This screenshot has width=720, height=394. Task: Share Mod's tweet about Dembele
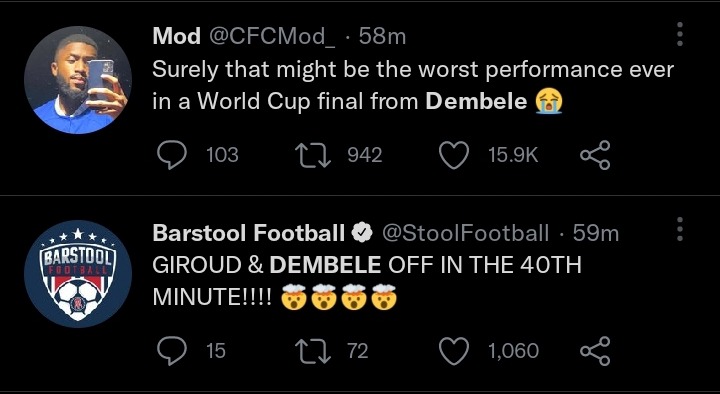pyautogui.click(x=595, y=155)
